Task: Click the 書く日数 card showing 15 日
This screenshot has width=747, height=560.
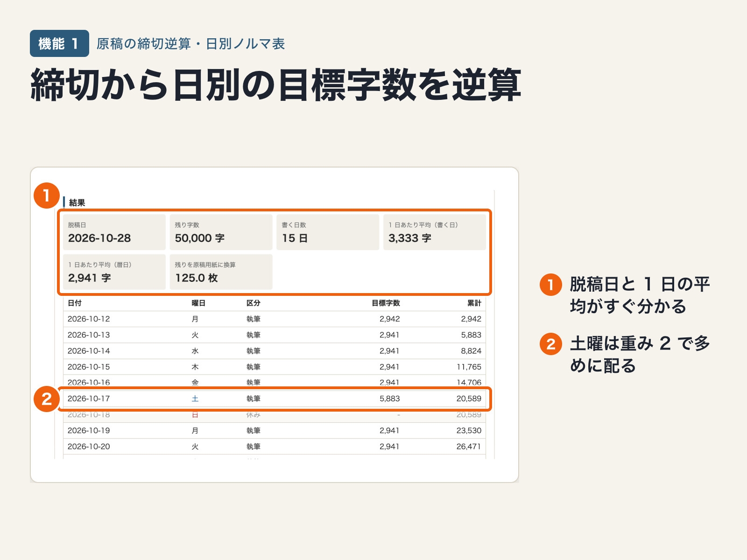Action: pyautogui.click(x=328, y=232)
